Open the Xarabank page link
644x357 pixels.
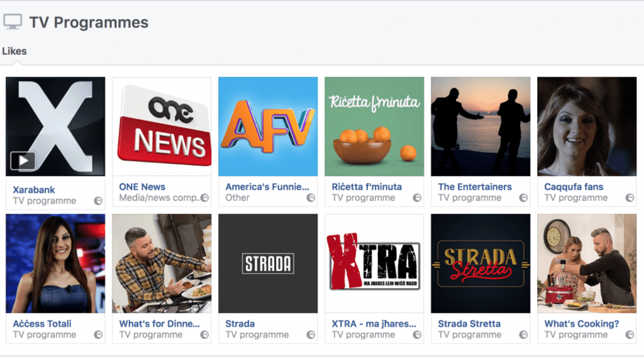point(34,190)
